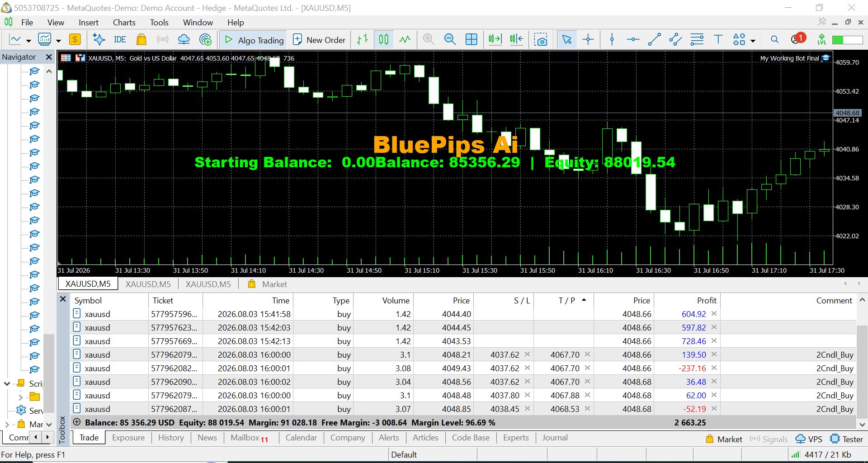Remove stop loss 4038.45
The image size is (868, 463).
[527, 408]
